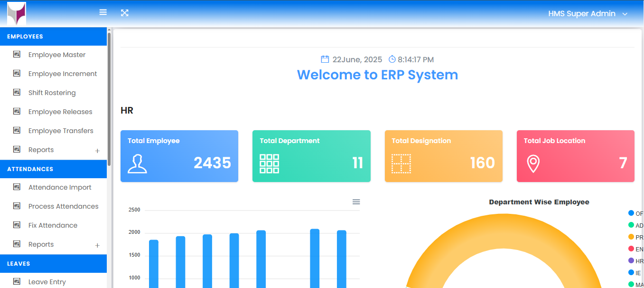Expand Reports plus sign under Employees
This screenshot has height=288, width=644.
pyautogui.click(x=97, y=151)
